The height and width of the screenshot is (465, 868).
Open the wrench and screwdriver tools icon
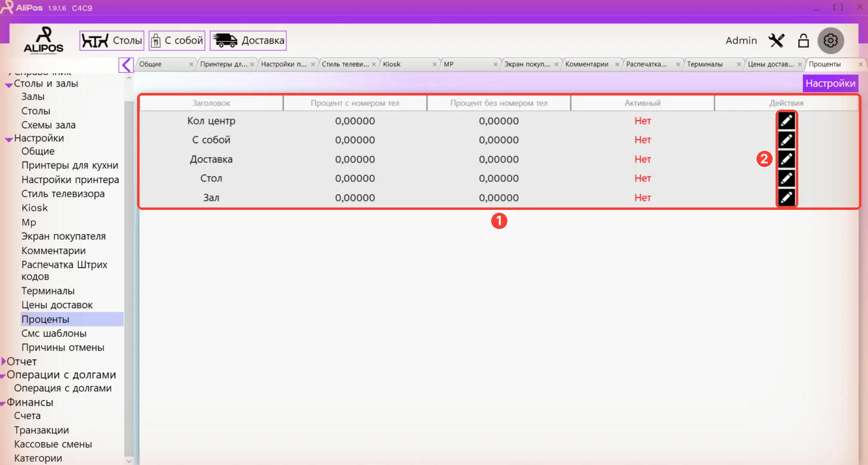click(x=777, y=41)
